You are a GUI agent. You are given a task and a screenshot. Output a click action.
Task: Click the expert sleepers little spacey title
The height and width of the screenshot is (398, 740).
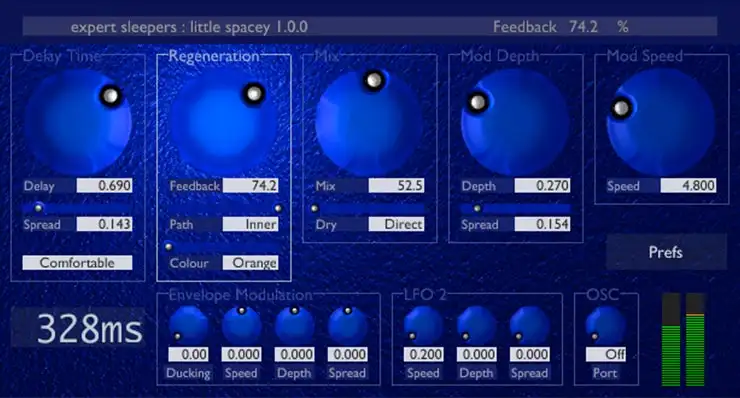tap(189, 27)
